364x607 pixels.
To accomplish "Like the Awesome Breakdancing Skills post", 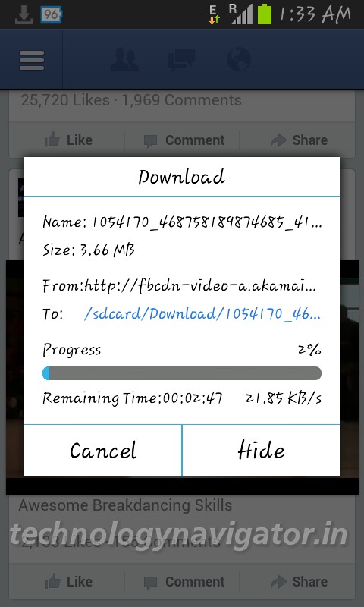I will point(68,582).
